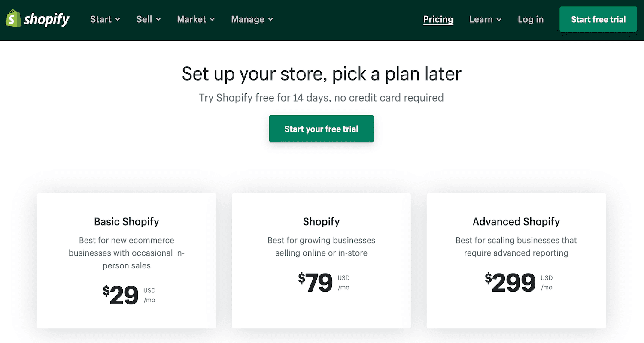Select the Basic Shopify plan card
Viewport: 644px width, 343px height.
(126, 260)
